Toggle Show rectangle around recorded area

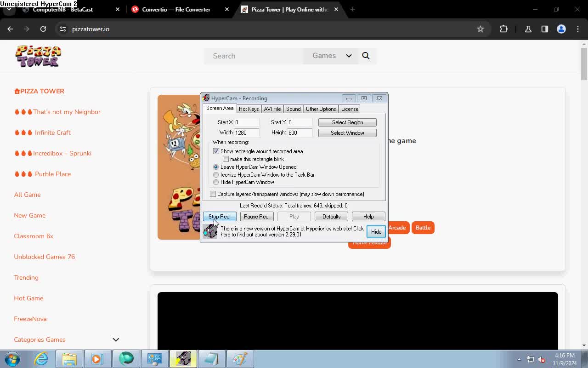[216, 151]
